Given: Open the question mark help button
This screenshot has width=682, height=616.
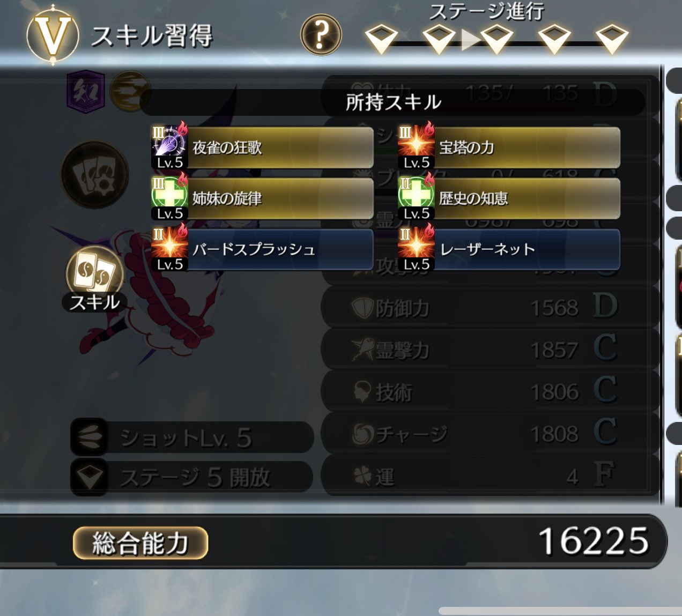Looking at the screenshot, I should 321,35.
